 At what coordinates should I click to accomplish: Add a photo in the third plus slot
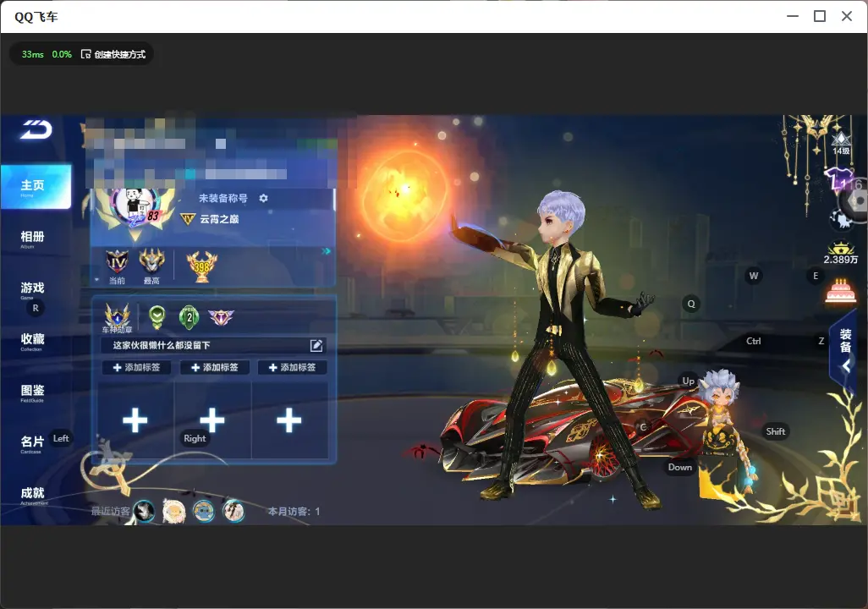(289, 420)
